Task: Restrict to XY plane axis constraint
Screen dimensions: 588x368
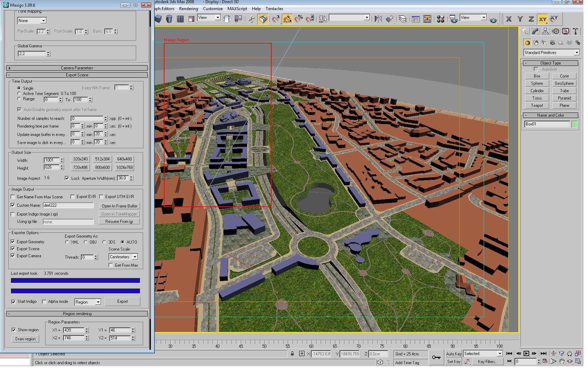Action: (542, 19)
